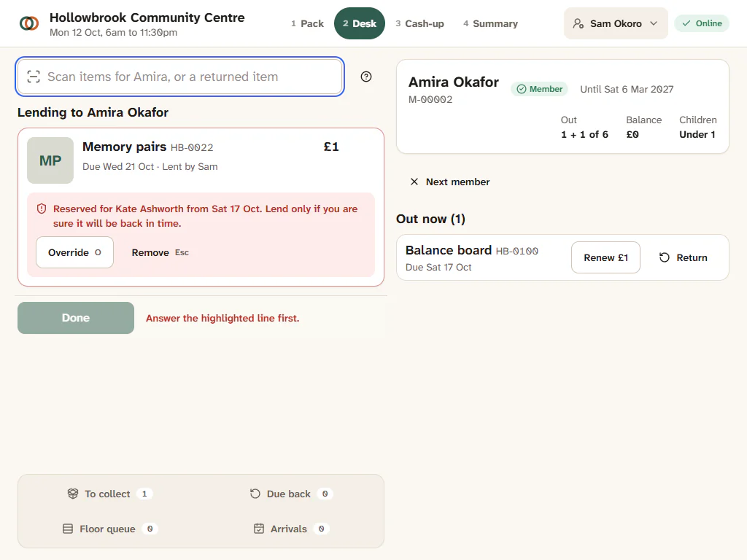
Task: Renew Balance board for £1
Action: pos(605,257)
